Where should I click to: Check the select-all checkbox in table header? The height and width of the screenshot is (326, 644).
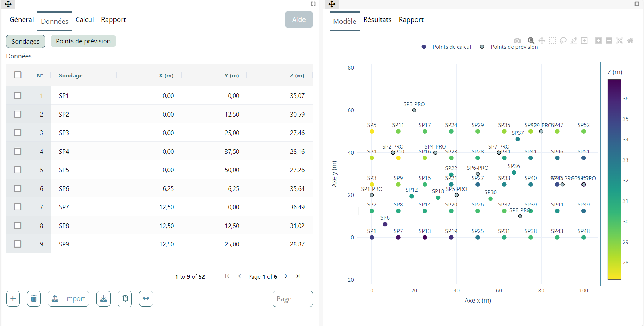tap(18, 75)
